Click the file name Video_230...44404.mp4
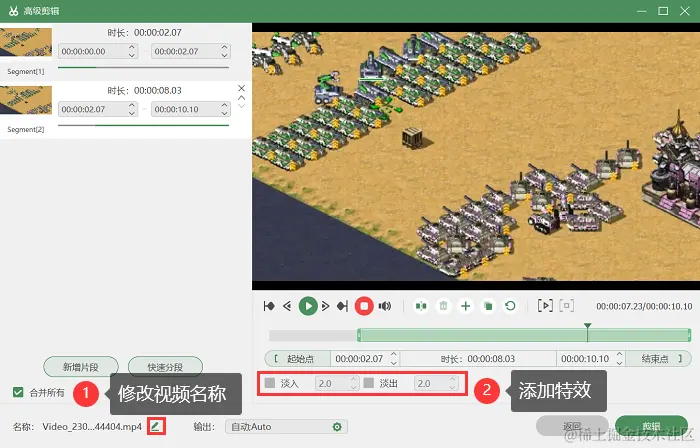 (x=92, y=427)
